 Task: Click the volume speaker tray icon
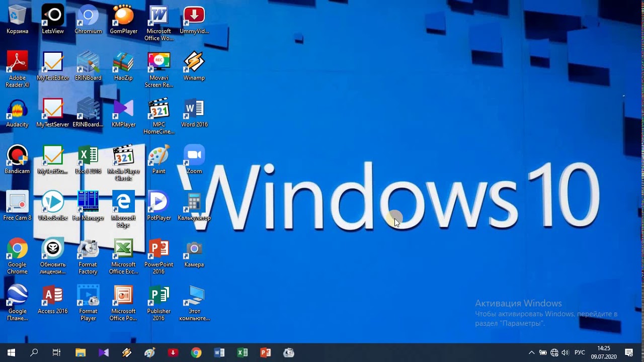coord(565,352)
